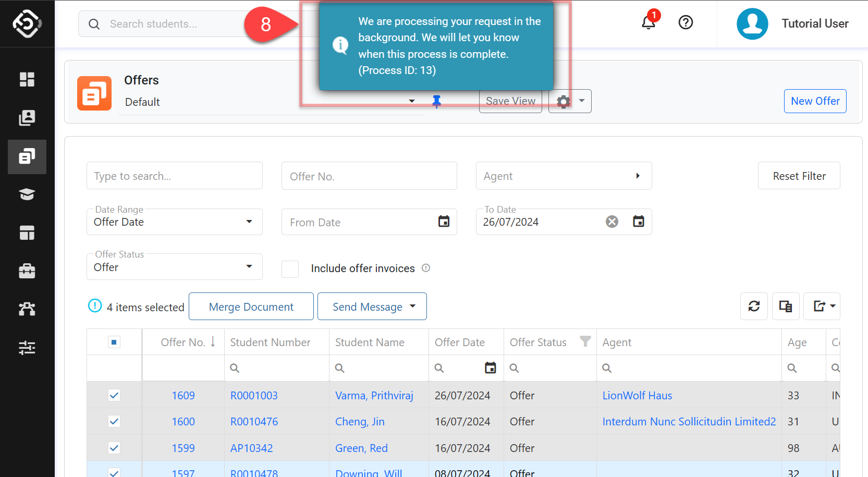The width and height of the screenshot is (868, 477).
Task: Uncheck the row for offer 1609
Action: point(114,395)
